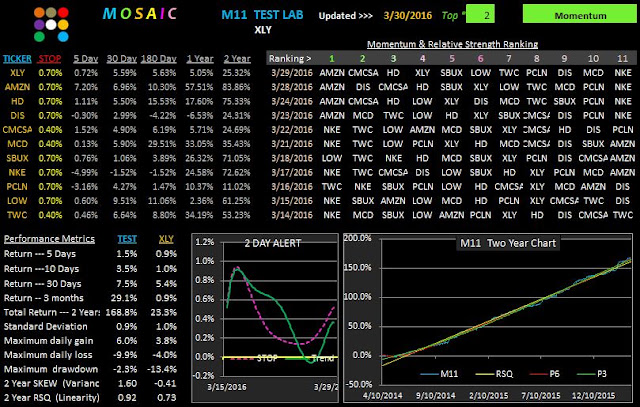Select MCD's 180 Day value 29.51%
The image size is (640, 407).
pyautogui.click(x=162, y=144)
